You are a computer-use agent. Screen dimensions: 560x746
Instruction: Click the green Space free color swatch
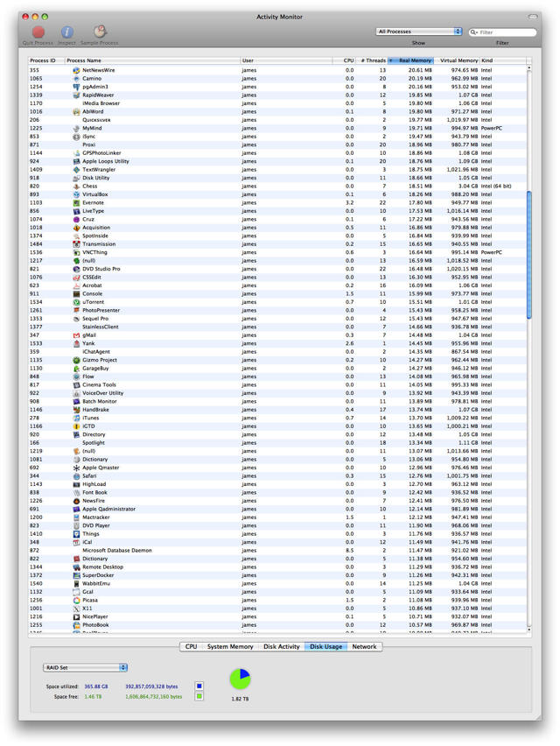tap(199, 696)
